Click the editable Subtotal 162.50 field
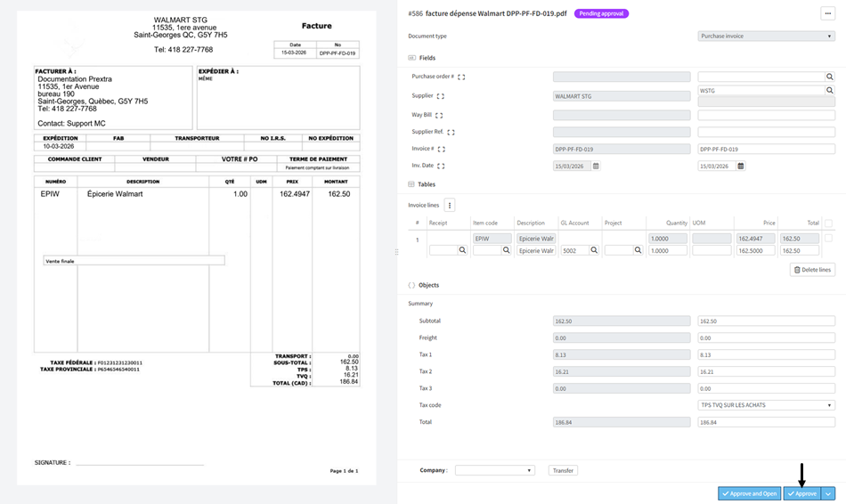The width and height of the screenshot is (846, 504). point(766,321)
